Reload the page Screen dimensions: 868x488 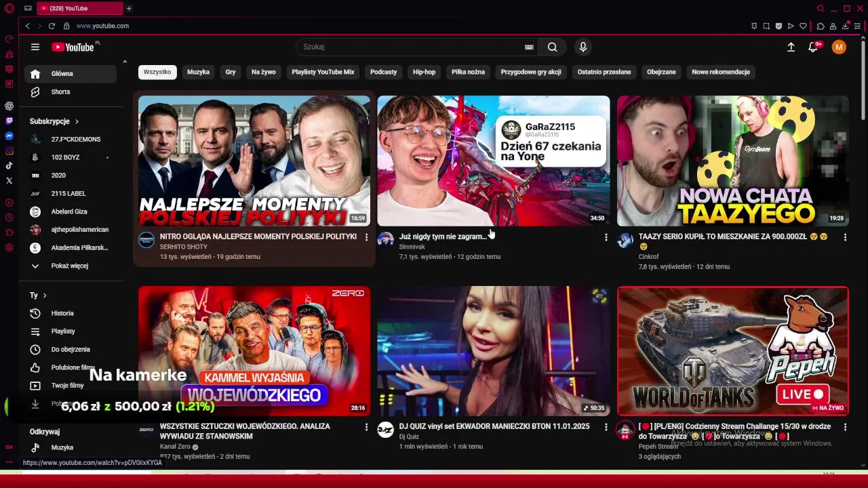tap(52, 26)
